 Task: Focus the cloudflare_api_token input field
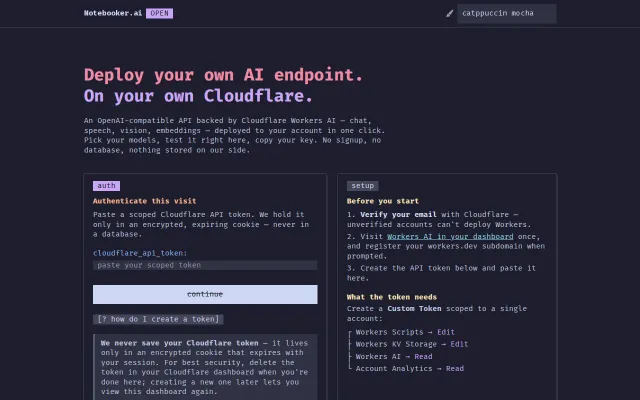[x=205, y=265]
